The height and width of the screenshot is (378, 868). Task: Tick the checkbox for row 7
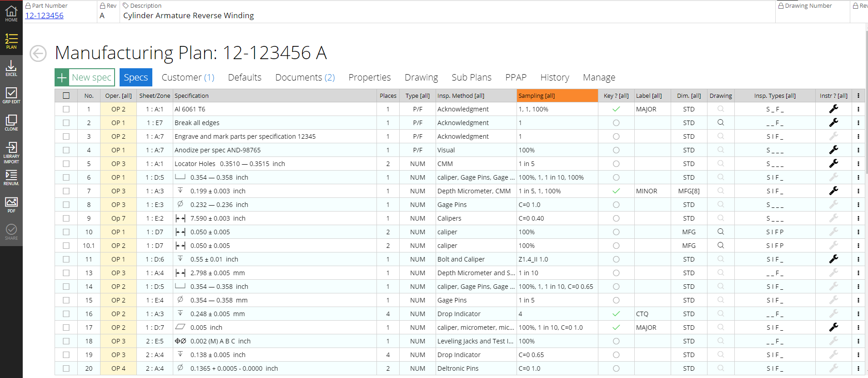click(66, 191)
